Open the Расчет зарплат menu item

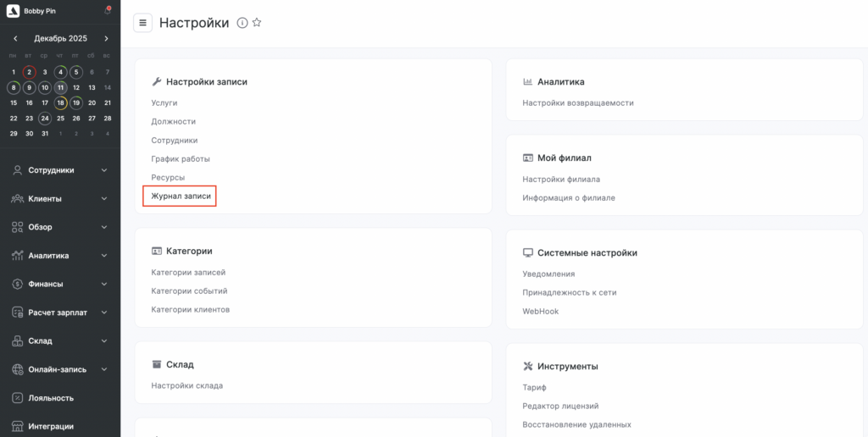58,313
